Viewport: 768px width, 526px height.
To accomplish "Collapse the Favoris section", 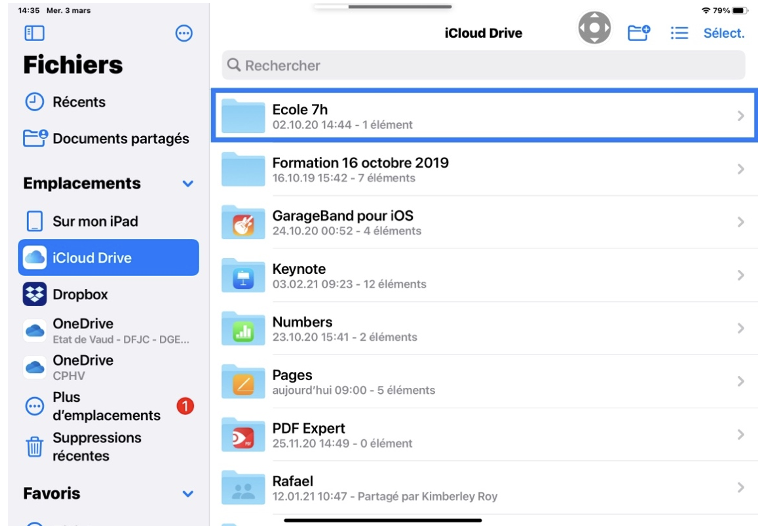I will [188, 494].
